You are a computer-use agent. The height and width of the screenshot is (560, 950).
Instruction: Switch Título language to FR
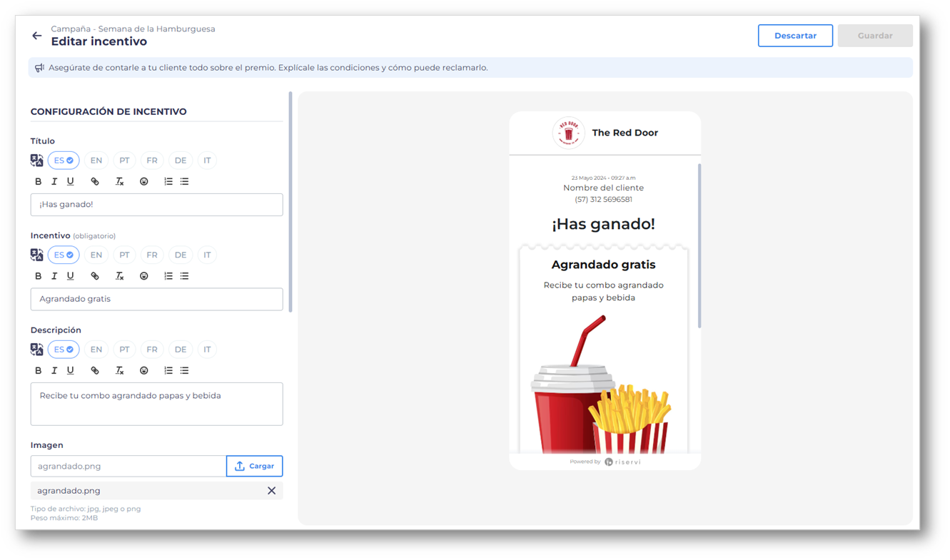(152, 161)
